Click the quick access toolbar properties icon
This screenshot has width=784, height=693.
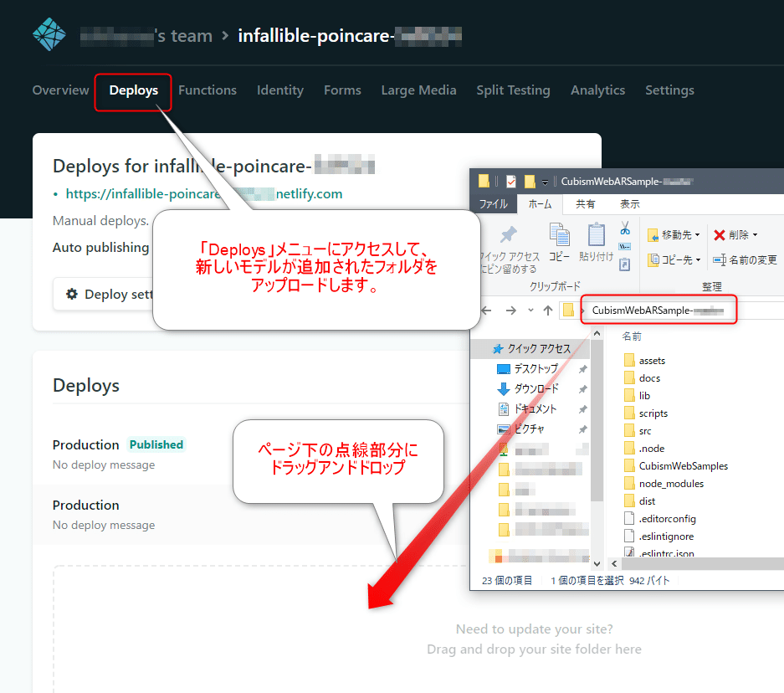511,182
